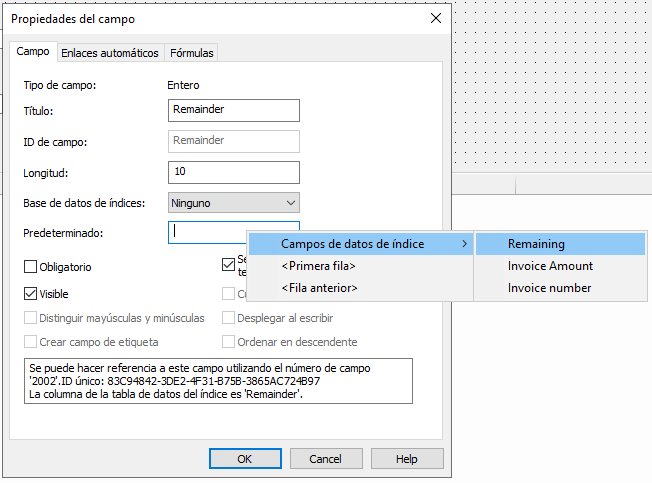Click the Tipo de campo label

(60, 85)
